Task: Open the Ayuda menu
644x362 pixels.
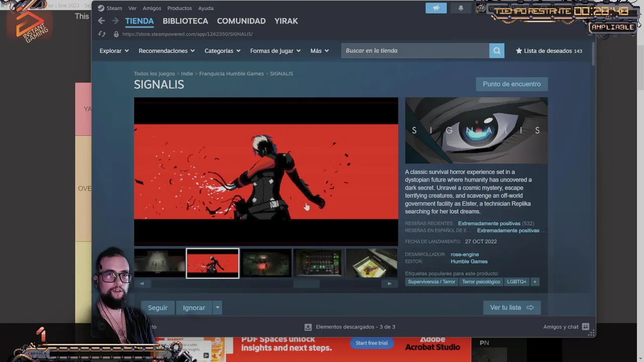Action: click(206, 8)
